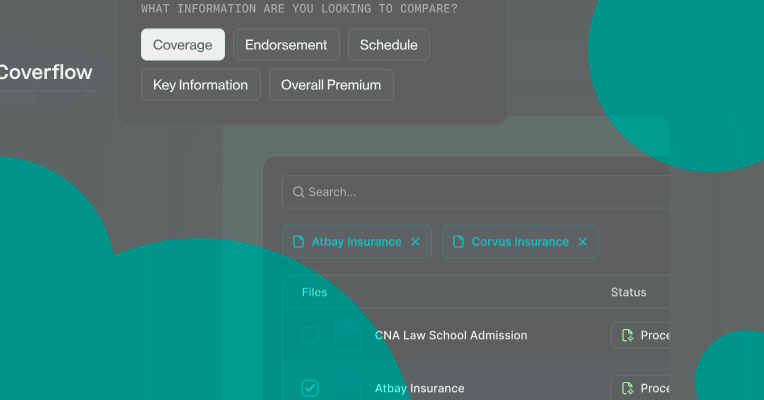Uncheck the Atbay Insurance row checkbox
Screen dimensions: 764x400
(310, 388)
